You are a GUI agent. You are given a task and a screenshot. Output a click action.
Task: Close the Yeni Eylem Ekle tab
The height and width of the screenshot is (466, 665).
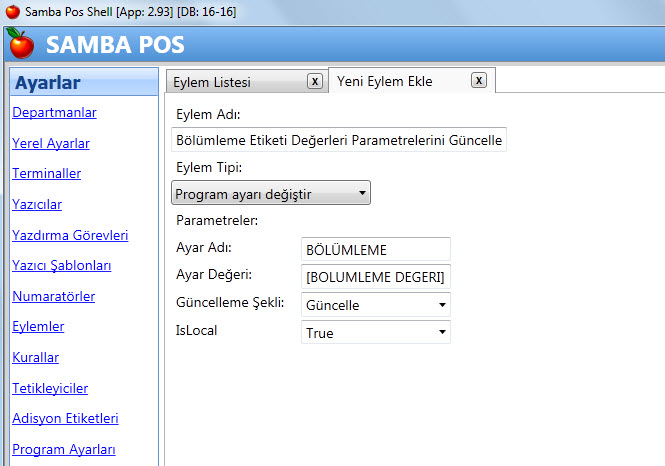pyautogui.click(x=478, y=81)
